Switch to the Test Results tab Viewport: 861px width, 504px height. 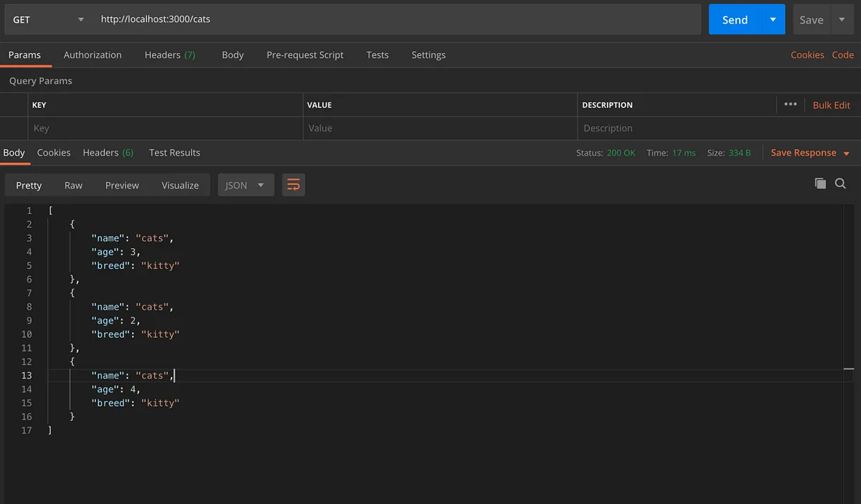174,153
